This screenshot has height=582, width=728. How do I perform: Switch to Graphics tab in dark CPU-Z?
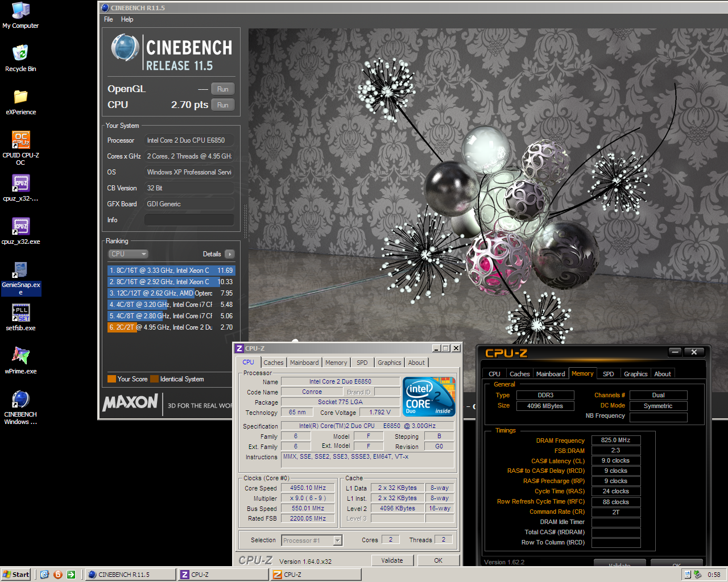coord(635,374)
